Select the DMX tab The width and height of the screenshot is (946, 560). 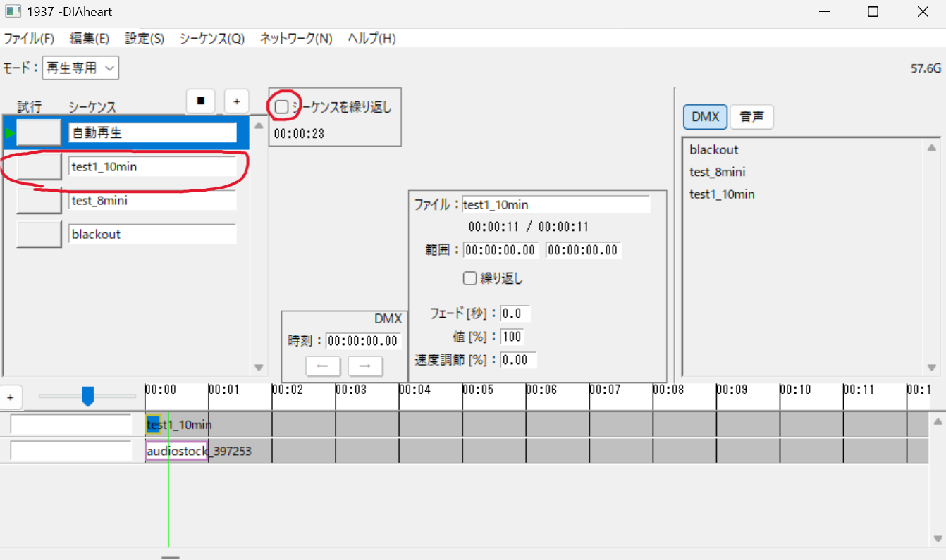pos(705,117)
